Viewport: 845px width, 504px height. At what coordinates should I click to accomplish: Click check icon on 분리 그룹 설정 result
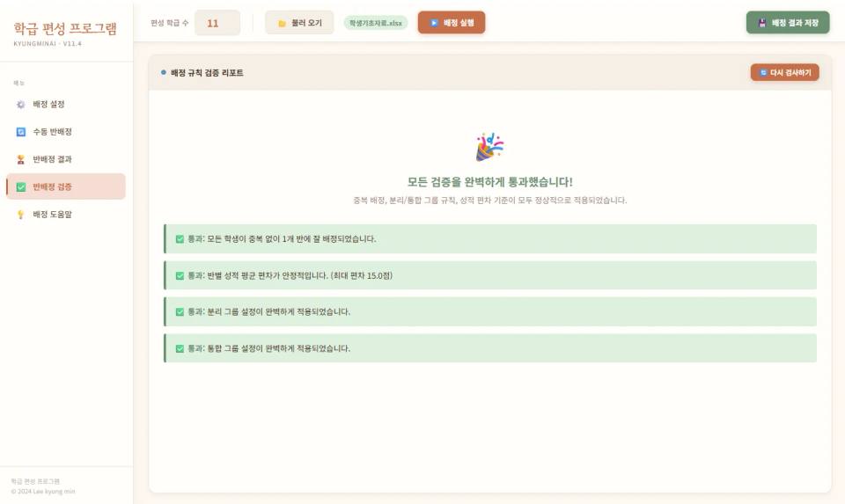click(180, 311)
